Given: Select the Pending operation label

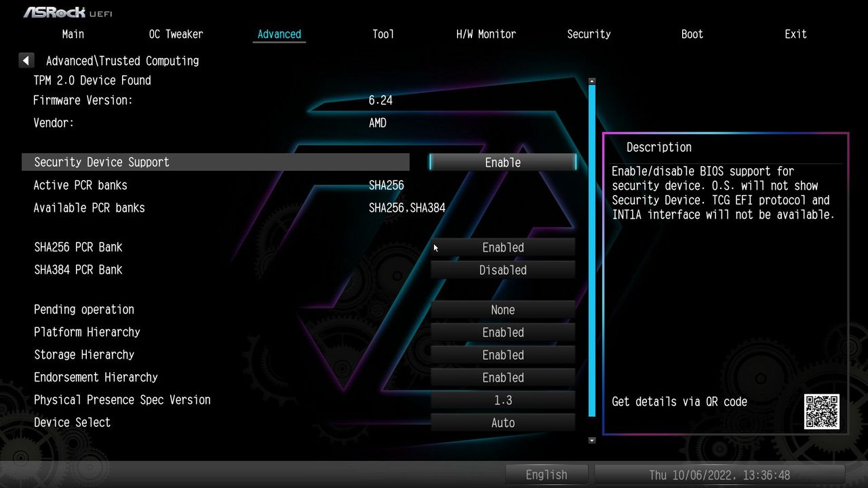Looking at the screenshot, I should (84, 310).
